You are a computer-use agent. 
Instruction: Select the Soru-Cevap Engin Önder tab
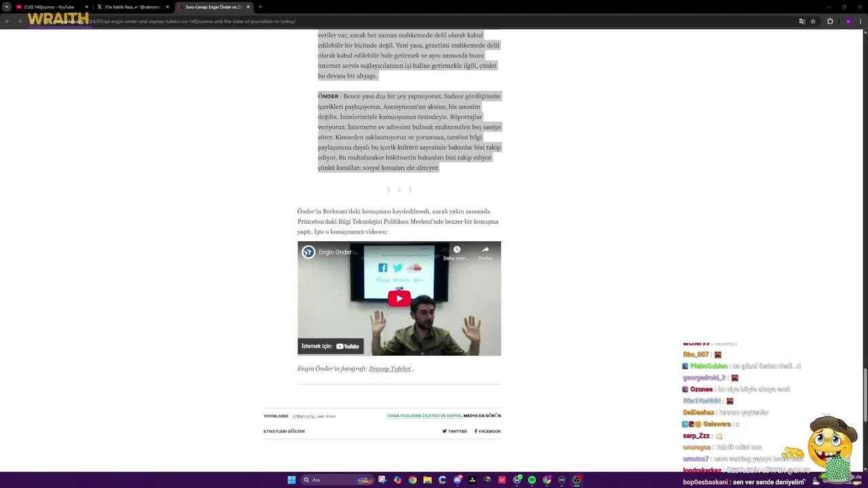[x=214, y=7]
